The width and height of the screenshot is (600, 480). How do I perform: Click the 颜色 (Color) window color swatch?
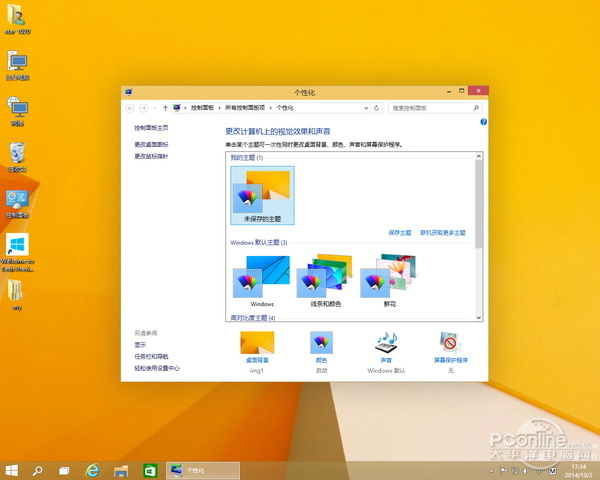point(321,343)
